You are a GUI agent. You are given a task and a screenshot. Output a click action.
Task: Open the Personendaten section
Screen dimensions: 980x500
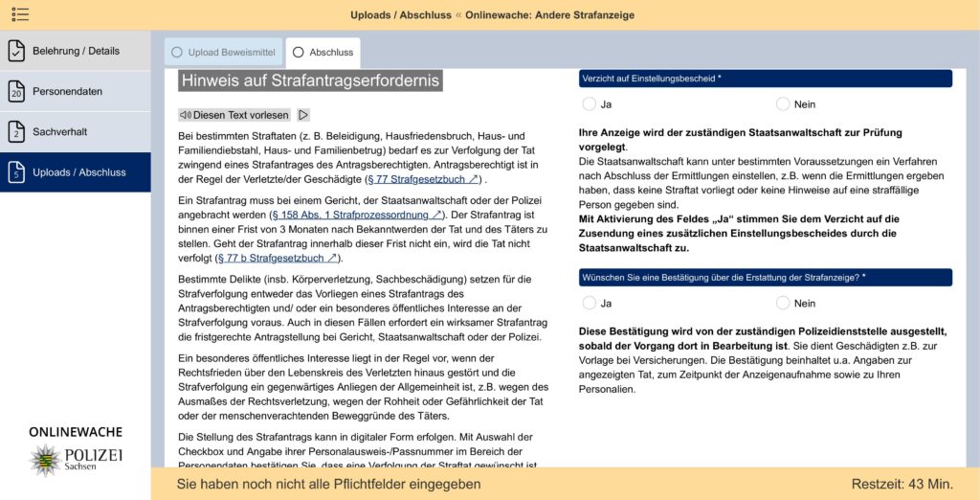coord(75,91)
